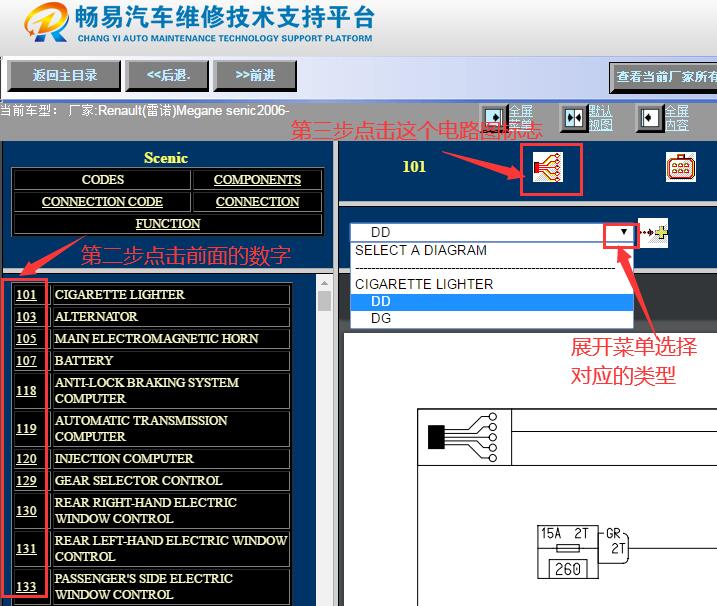The height and width of the screenshot is (606, 717).
Task: Click the Chang Yi platform logo
Action: (x=47, y=22)
